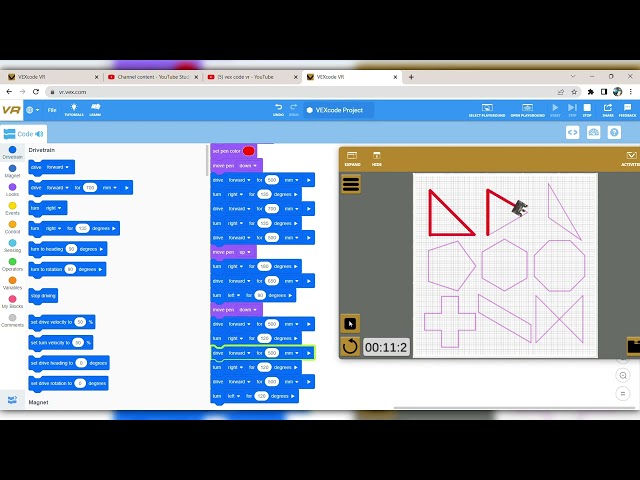
Task: Zoom out the workspace with magnifier icon
Action: (x=623, y=376)
